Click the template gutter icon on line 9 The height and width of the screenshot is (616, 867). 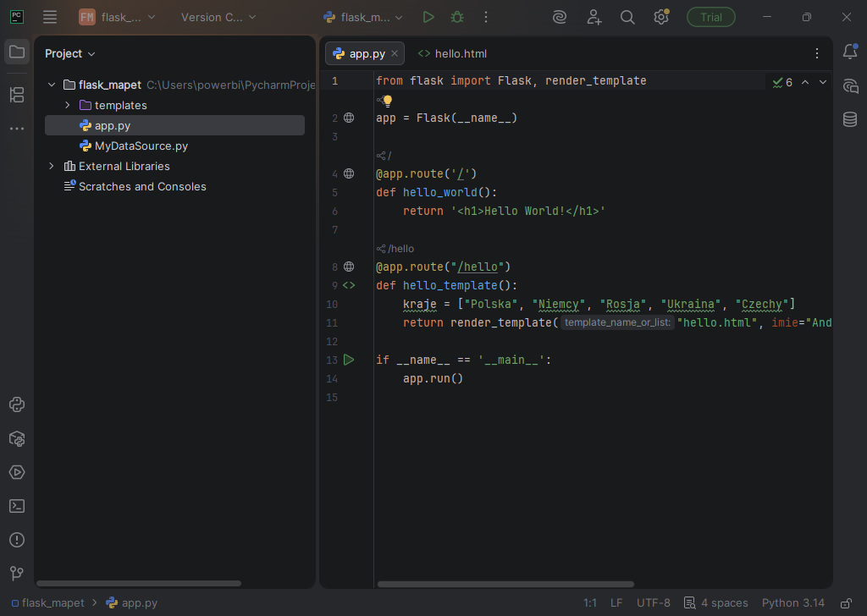pyautogui.click(x=349, y=286)
